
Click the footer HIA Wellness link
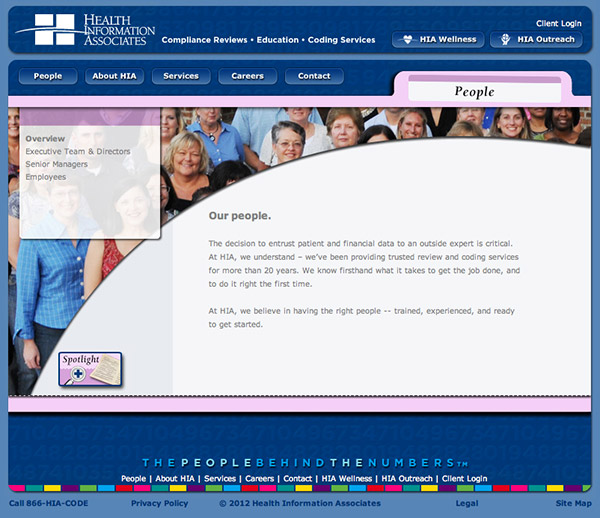[347, 479]
